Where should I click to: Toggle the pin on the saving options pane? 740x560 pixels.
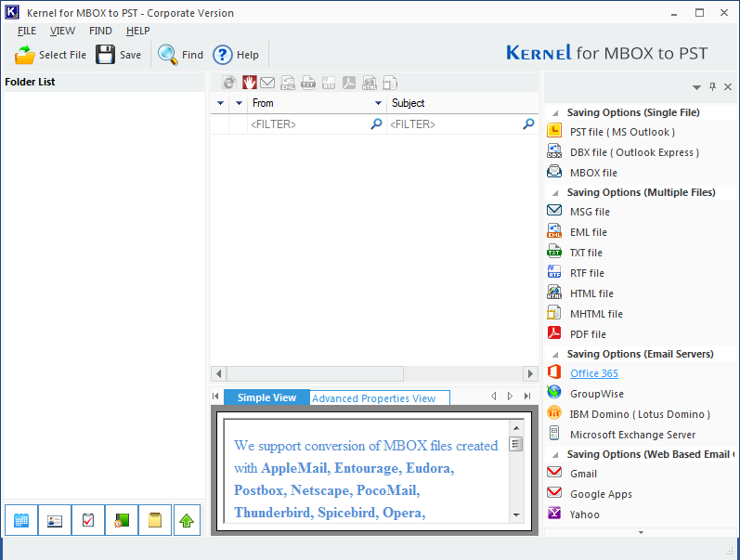pyautogui.click(x=713, y=86)
